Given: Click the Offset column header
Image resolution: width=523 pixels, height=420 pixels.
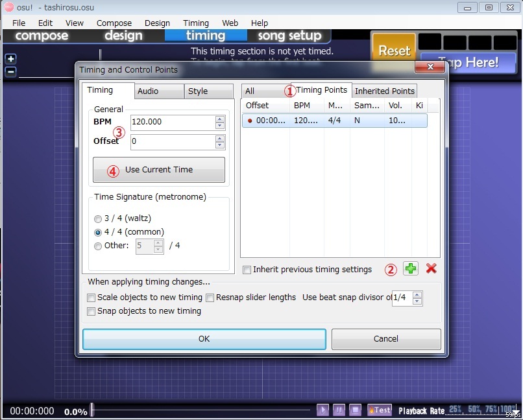Looking at the screenshot, I should 265,106.
